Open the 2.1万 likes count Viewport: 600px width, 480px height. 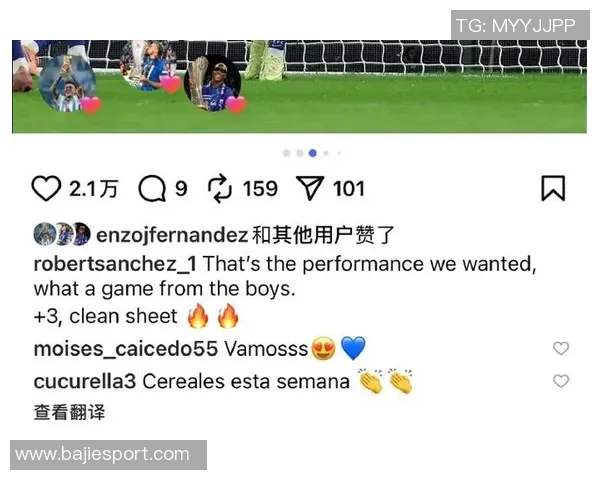point(93,188)
